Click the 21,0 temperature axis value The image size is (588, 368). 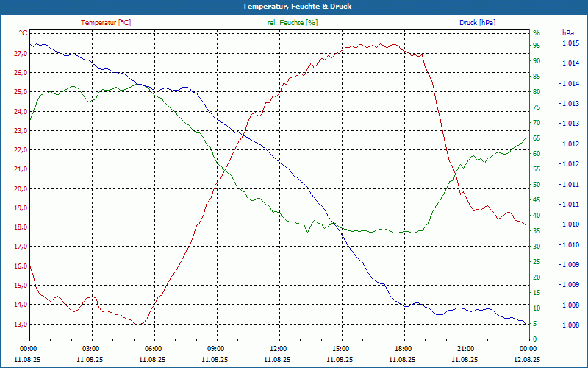21,169
